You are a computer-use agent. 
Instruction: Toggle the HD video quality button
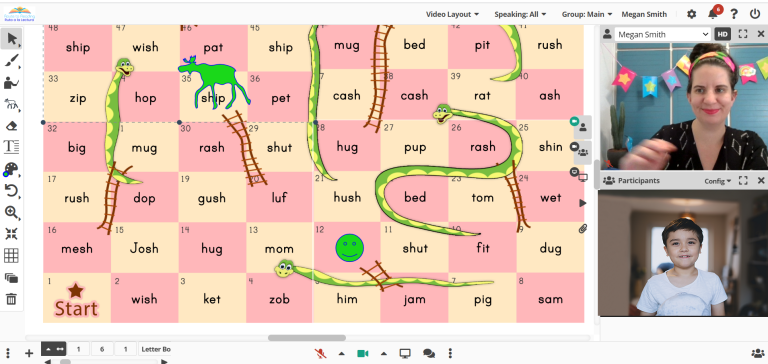click(x=722, y=34)
